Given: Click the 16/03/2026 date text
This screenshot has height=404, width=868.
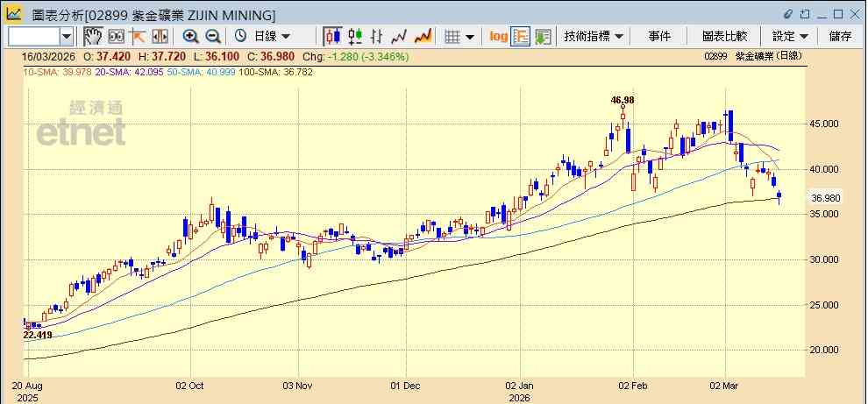Looking at the screenshot, I should click(x=47, y=56).
